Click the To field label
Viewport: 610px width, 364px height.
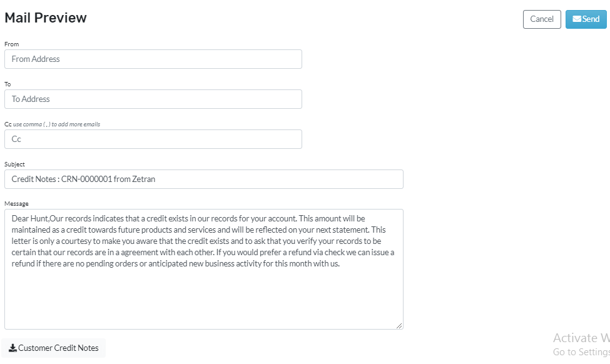click(x=8, y=84)
